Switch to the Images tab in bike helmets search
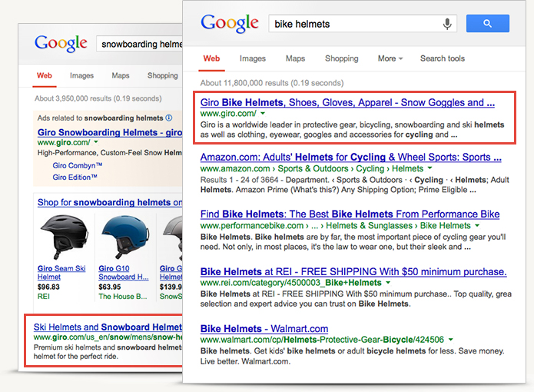Viewport: 534px width, 392px height. [x=252, y=58]
